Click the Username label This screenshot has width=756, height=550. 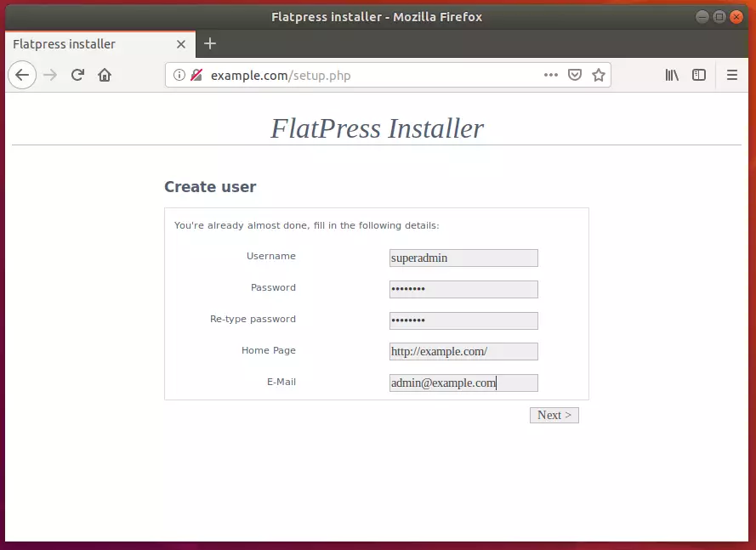click(271, 256)
